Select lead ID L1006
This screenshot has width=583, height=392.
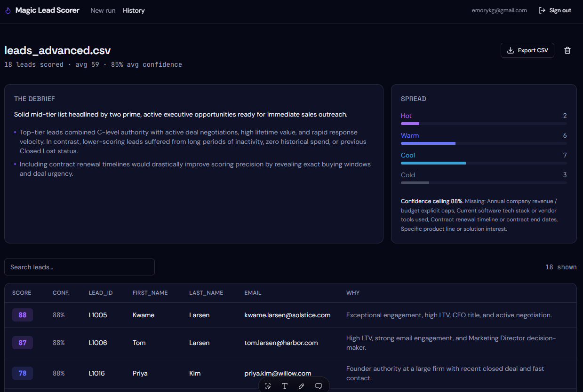tap(98, 343)
